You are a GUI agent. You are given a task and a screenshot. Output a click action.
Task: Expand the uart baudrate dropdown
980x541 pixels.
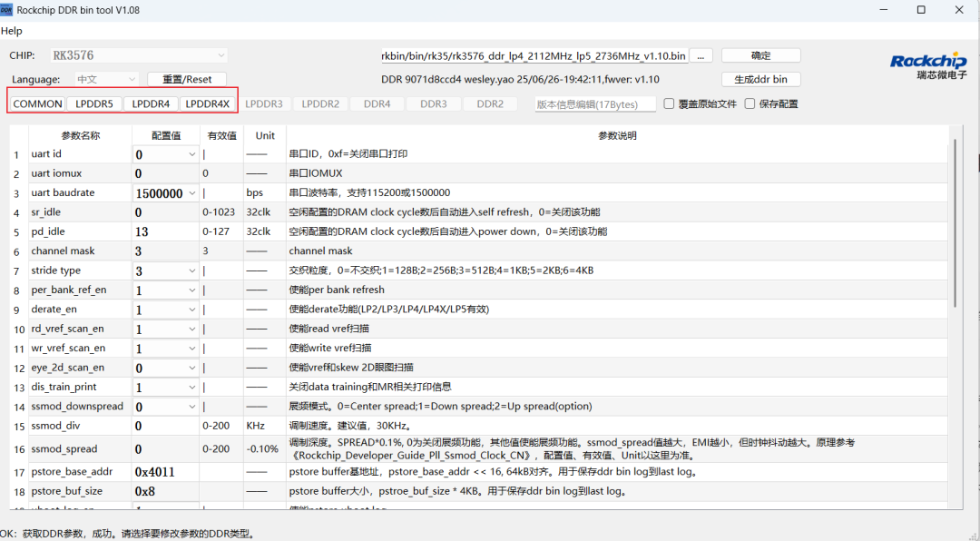(x=192, y=193)
